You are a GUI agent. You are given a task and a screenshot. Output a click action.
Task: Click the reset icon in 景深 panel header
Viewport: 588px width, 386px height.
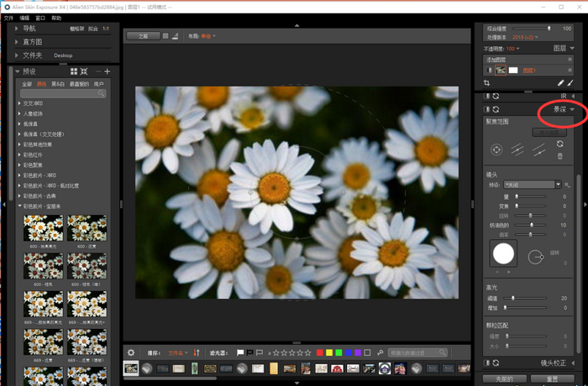tap(496, 110)
